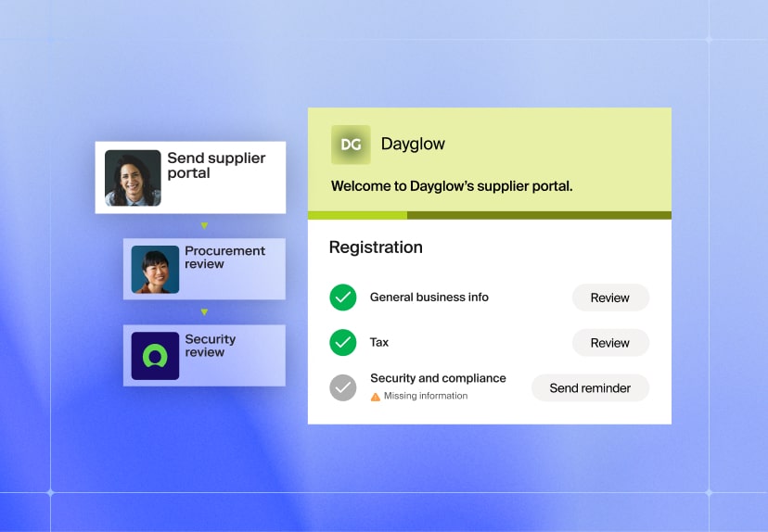Click the DG Dayglow logo icon
This screenshot has width=768, height=532.
point(351,145)
